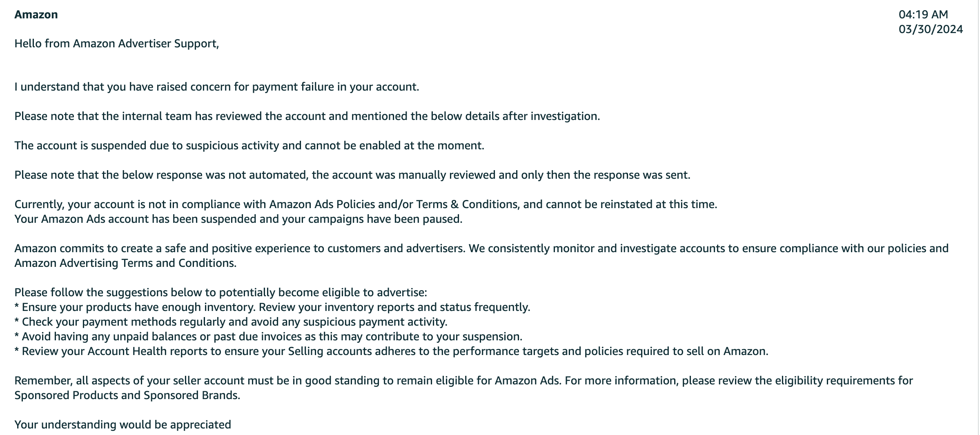Click the Hello from Amazon Advertiser Support greeting
Viewport: 980px width, 435px height.
click(x=117, y=44)
